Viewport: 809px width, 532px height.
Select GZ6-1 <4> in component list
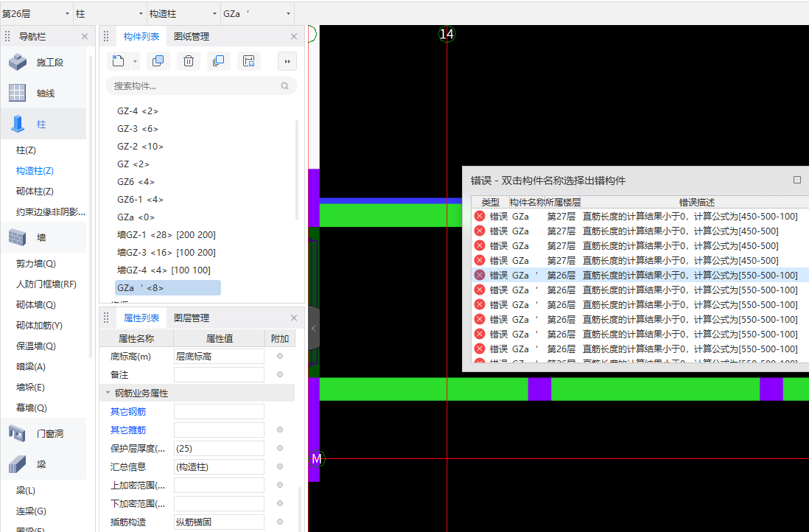[x=140, y=199]
